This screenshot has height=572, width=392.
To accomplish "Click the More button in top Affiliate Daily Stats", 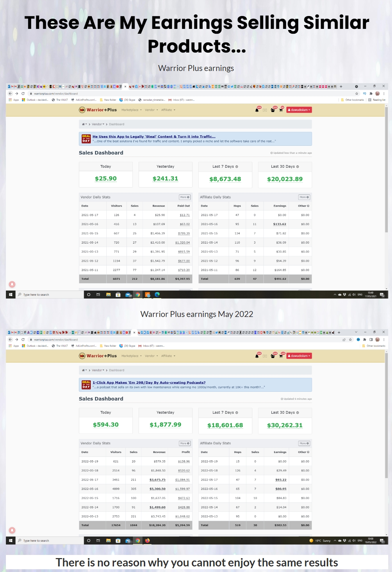I will tap(304, 197).
